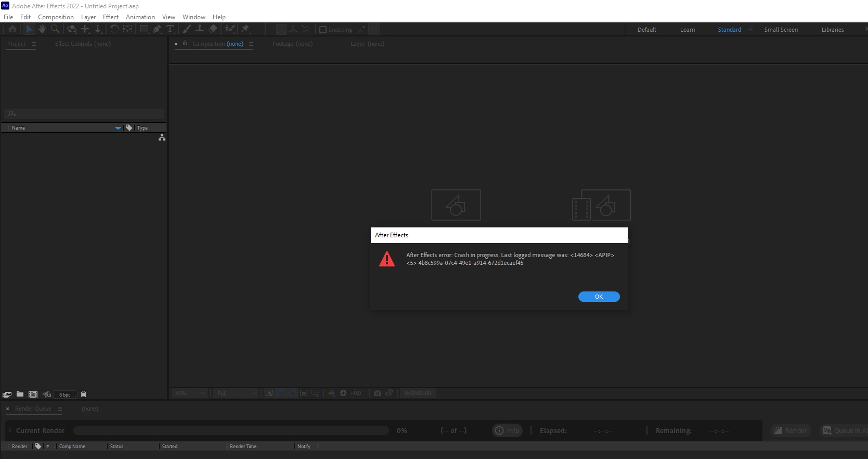
Task: Enable the Snapping checkbox
Action: (322, 30)
